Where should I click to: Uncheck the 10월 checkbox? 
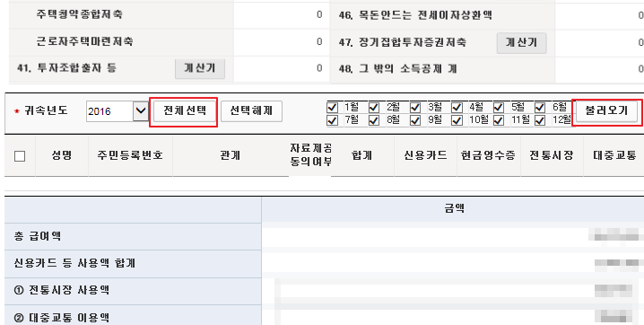457,120
